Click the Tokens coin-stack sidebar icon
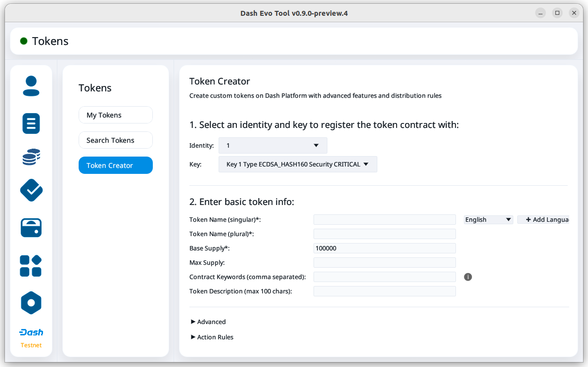This screenshot has width=588, height=367. [x=31, y=157]
